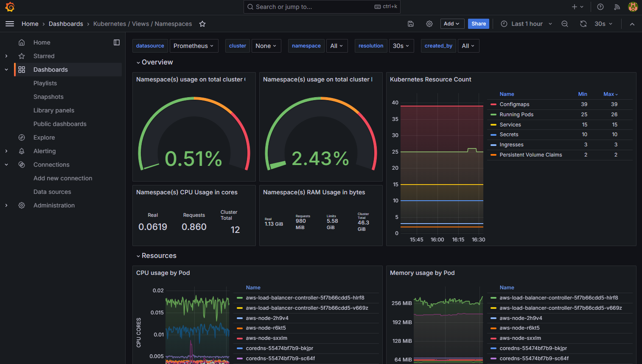This screenshot has height=364, width=642.
Task: Collapse the Resources row
Action: [x=156, y=256]
